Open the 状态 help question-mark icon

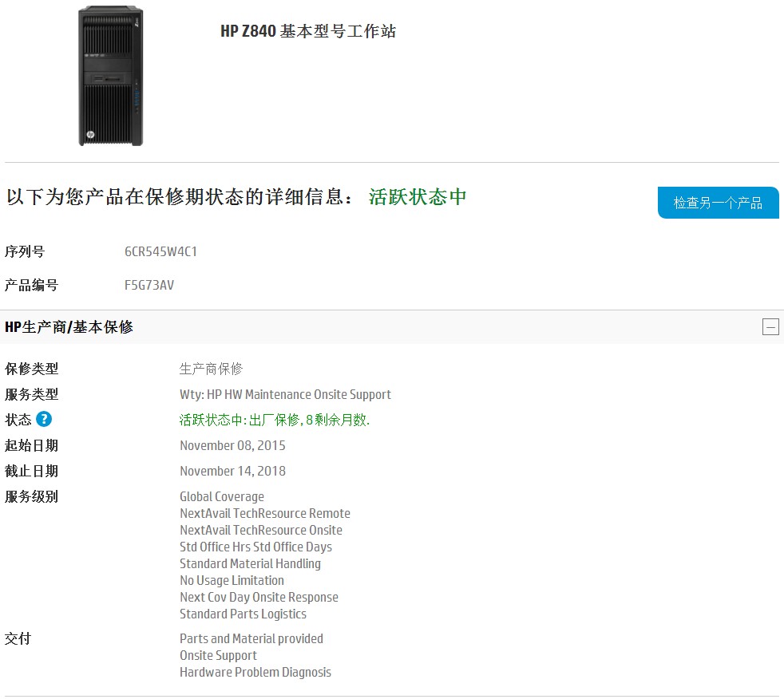coord(44,419)
